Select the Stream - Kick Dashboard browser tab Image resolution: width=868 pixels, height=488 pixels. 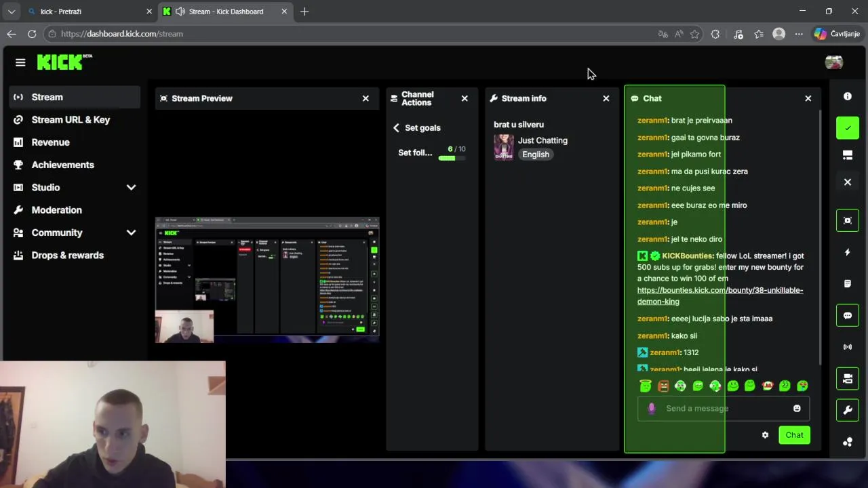pyautogui.click(x=226, y=12)
